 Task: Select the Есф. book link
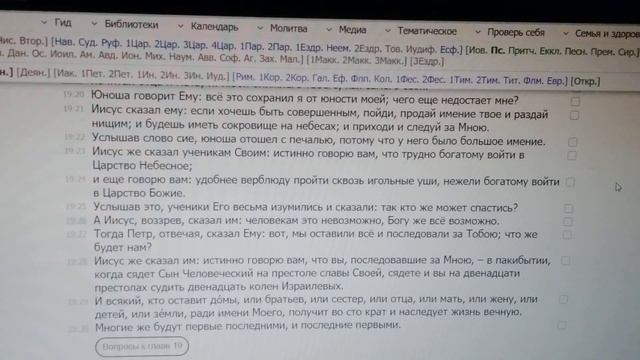pyautogui.click(x=449, y=50)
